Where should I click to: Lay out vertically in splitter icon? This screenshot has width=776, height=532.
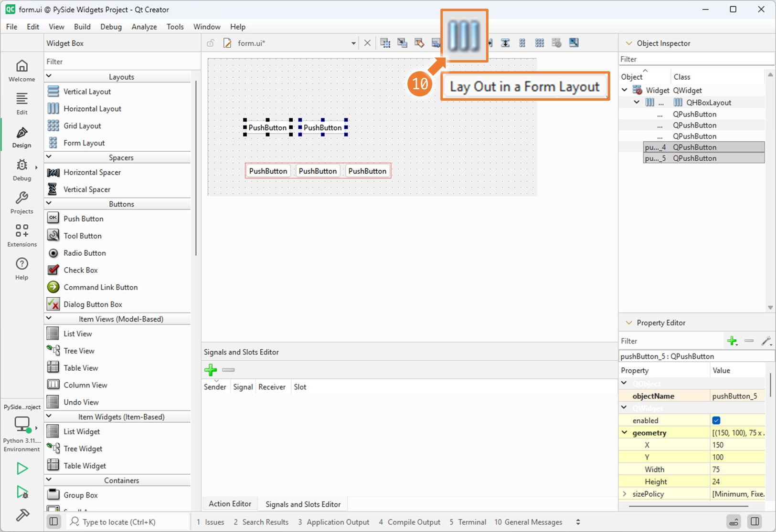[x=505, y=43]
